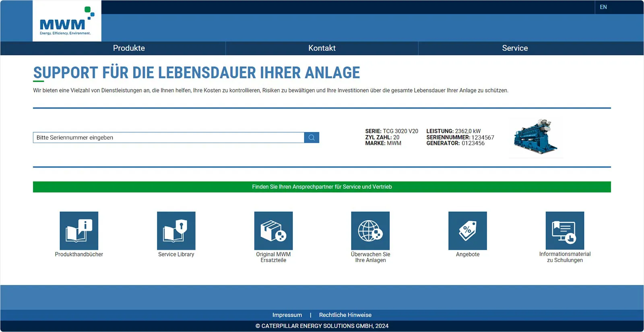This screenshot has height=332, width=644.
Task: Open the Original MWM Ersatzteile icon
Action: point(273,231)
